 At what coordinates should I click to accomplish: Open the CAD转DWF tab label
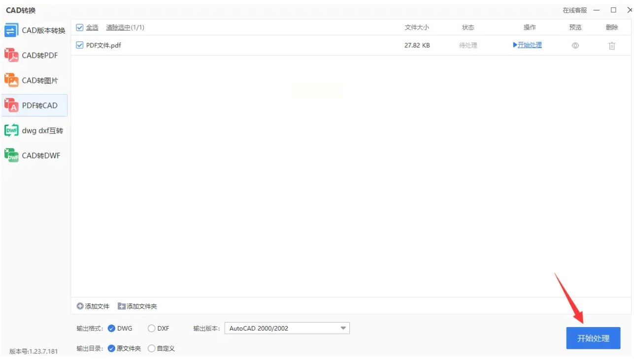click(x=41, y=155)
